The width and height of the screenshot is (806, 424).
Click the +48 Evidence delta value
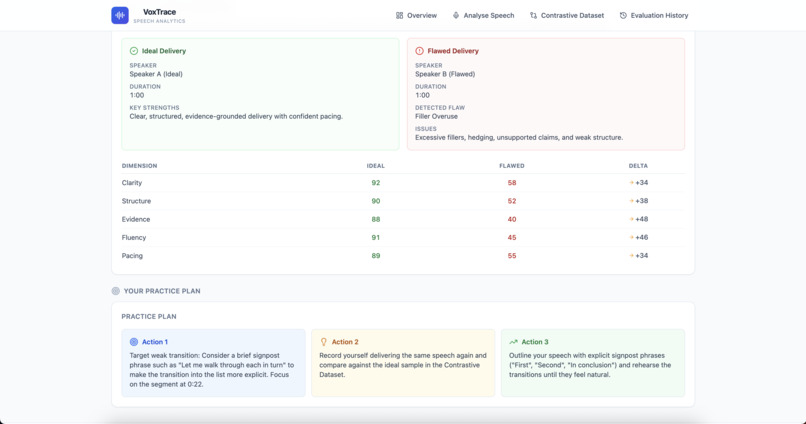642,219
